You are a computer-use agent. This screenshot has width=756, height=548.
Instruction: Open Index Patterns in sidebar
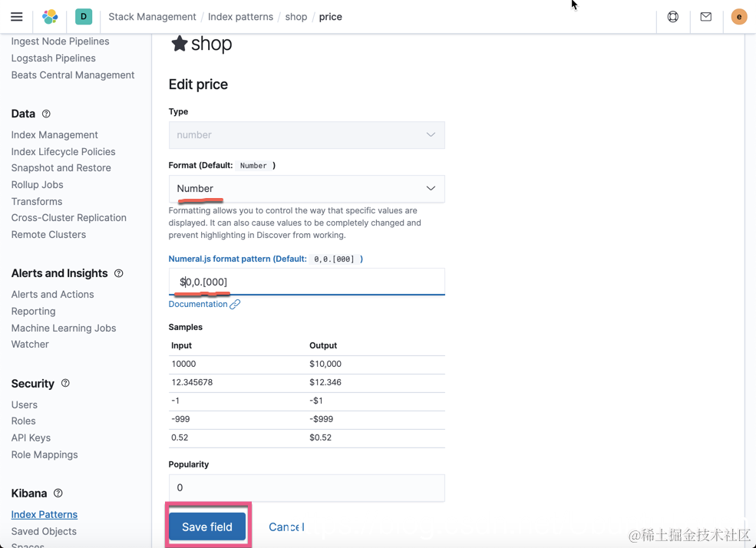(x=45, y=515)
